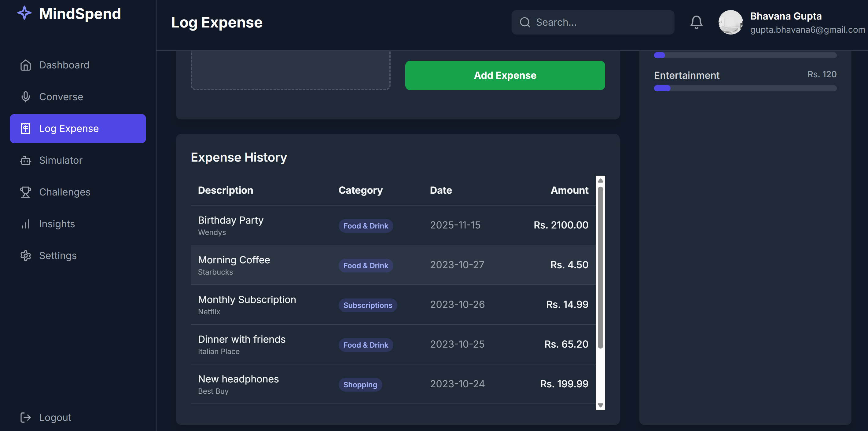Click Bhavana Gupta's profile avatar
The height and width of the screenshot is (431, 868).
click(731, 22)
